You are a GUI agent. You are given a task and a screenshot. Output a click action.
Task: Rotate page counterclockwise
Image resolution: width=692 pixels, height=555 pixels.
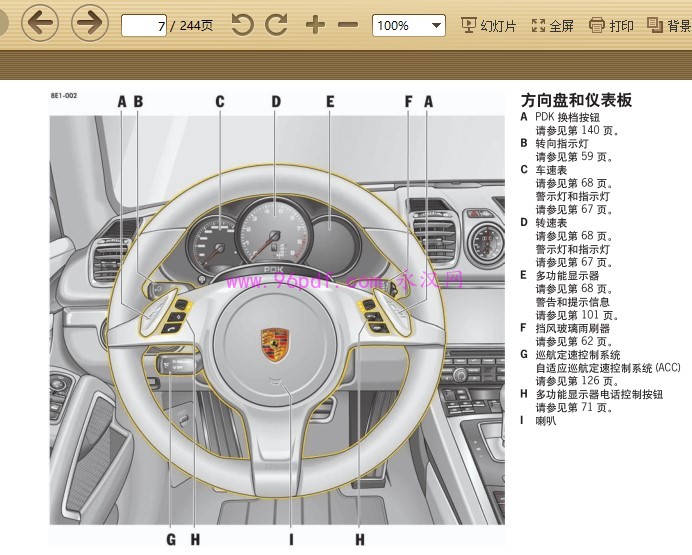point(242,24)
